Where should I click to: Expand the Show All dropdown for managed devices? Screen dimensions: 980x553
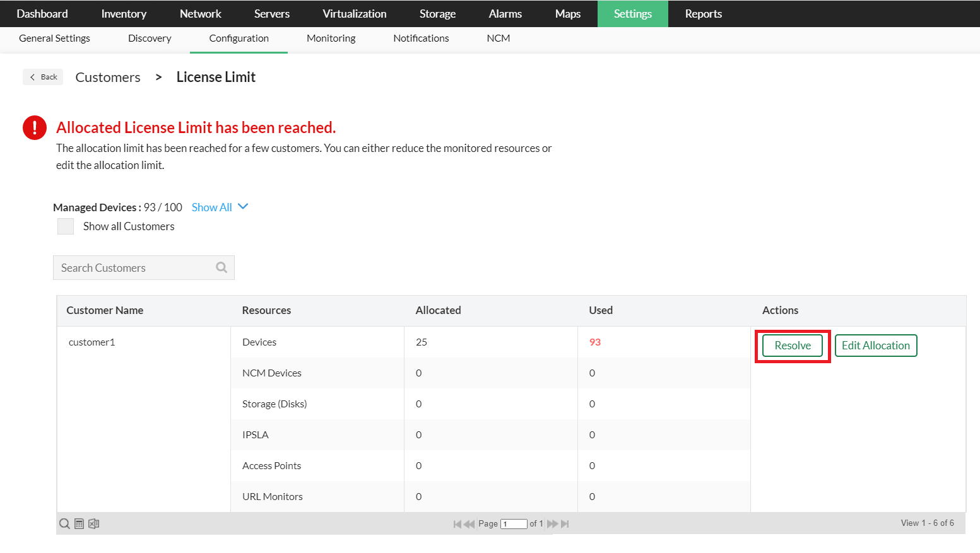[x=220, y=207]
